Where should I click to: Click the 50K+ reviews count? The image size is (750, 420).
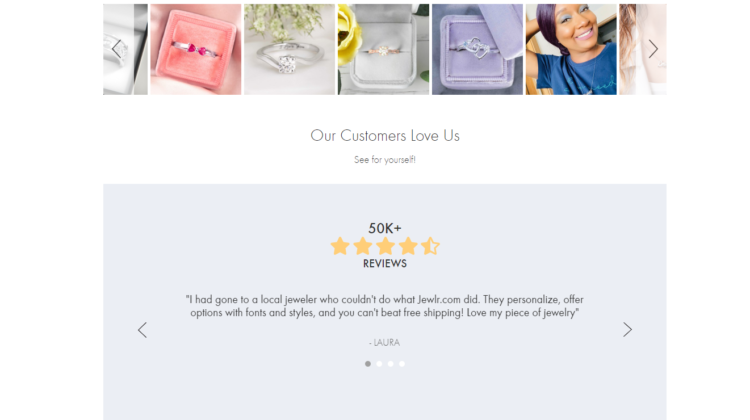[x=385, y=228]
